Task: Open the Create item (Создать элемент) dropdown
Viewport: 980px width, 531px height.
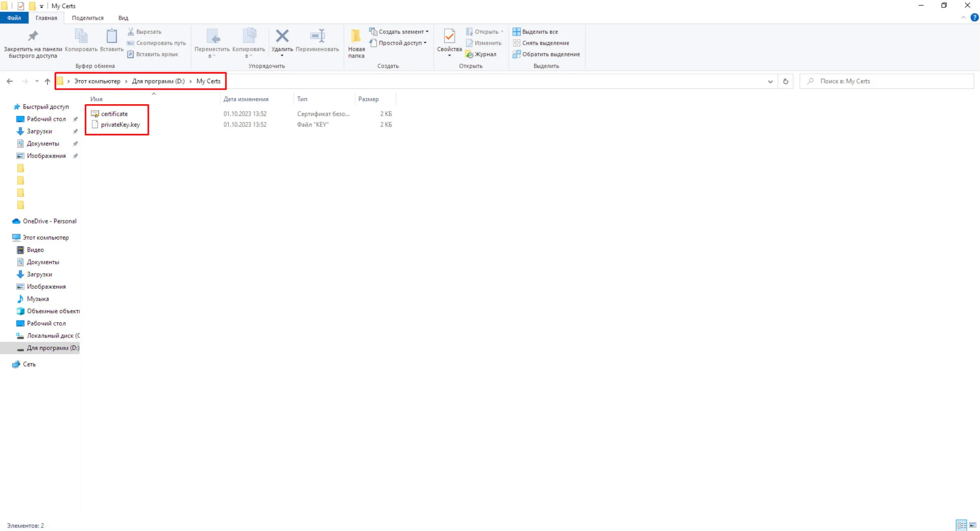Action: pyautogui.click(x=399, y=31)
